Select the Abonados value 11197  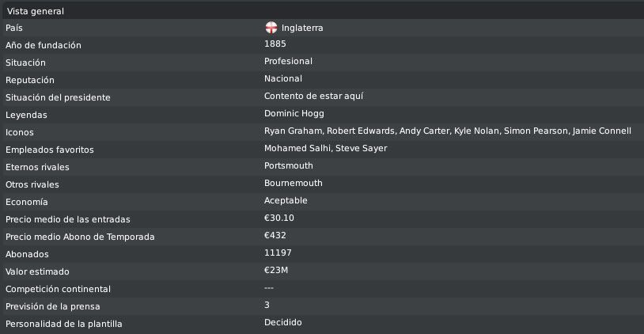[x=278, y=252]
